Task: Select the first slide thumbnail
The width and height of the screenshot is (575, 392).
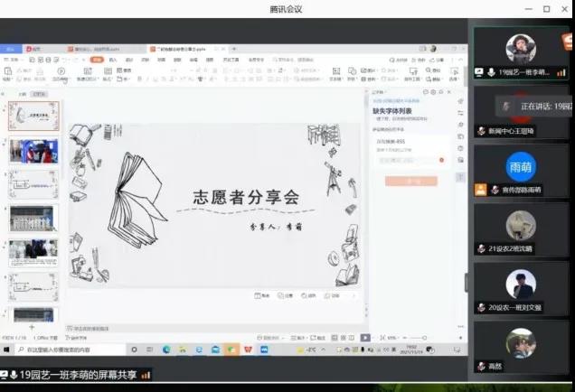Action: coord(33,116)
